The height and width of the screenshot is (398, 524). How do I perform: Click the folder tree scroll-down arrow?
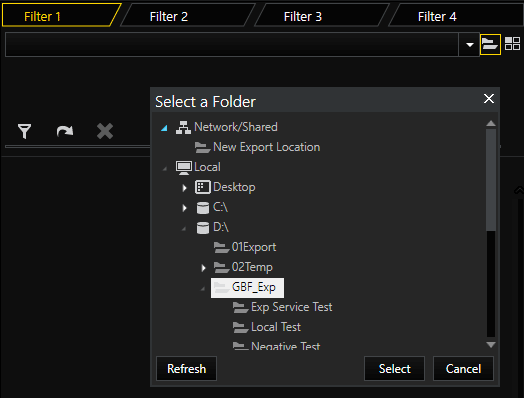pyautogui.click(x=491, y=345)
